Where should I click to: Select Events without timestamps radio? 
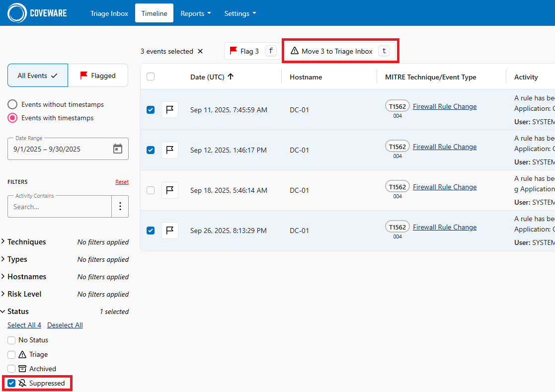[13, 104]
